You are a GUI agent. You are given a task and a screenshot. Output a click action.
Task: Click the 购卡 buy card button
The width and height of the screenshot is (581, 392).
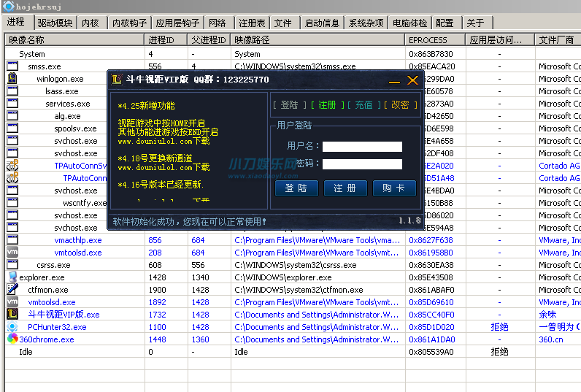coord(394,188)
